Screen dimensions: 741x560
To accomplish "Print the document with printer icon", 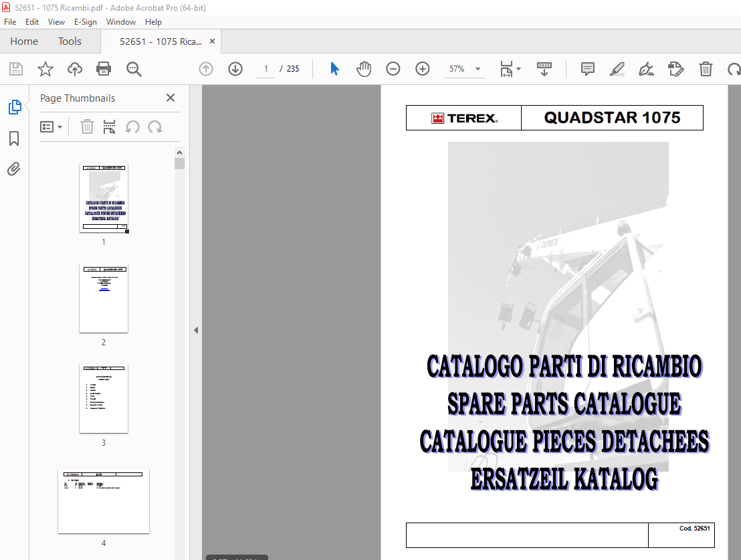I will click(104, 69).
